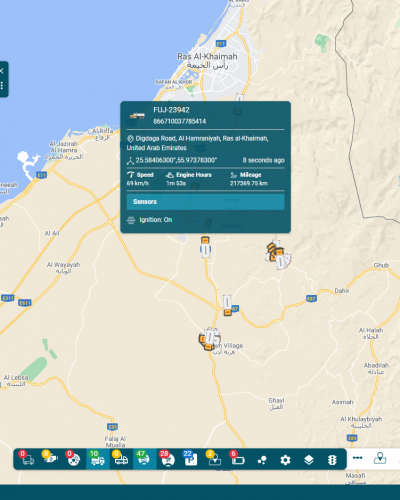Click the geofence pin filter with badge 2
This screenshot has height=500, width=400.
pos(214,459)
